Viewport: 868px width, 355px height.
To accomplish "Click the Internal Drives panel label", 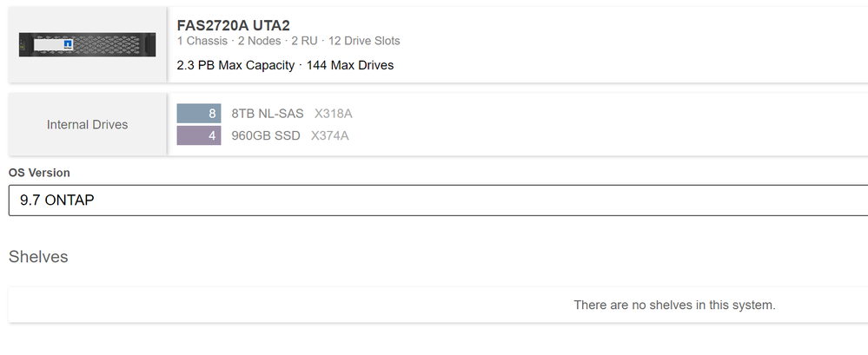I will pyautogui.click(x=87, y=124).
